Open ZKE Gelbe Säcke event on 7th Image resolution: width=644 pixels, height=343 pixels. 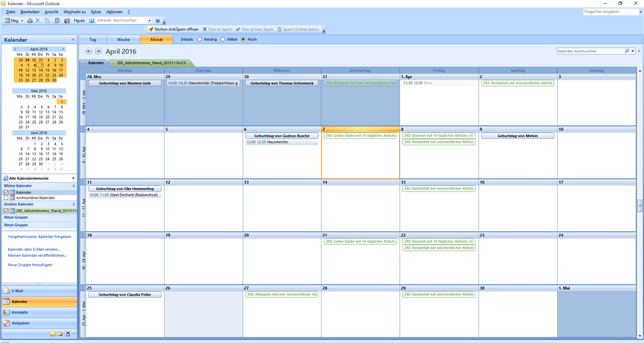coord(360,136)
